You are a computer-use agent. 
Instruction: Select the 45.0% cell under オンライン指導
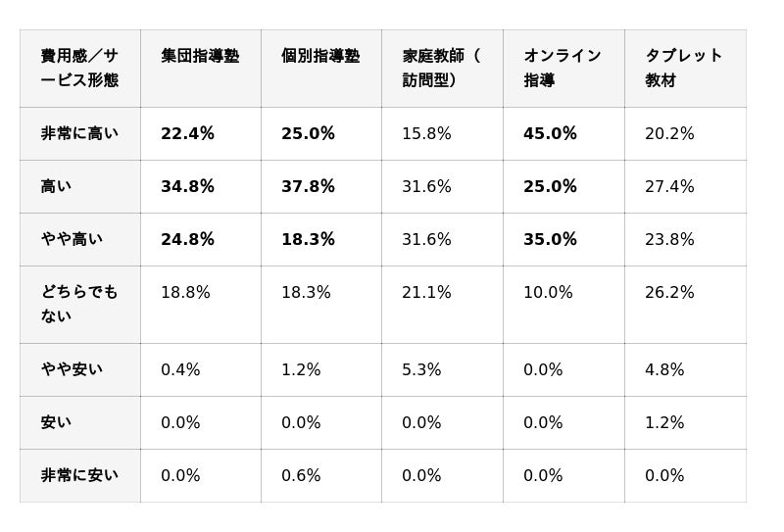coord(550,134)
